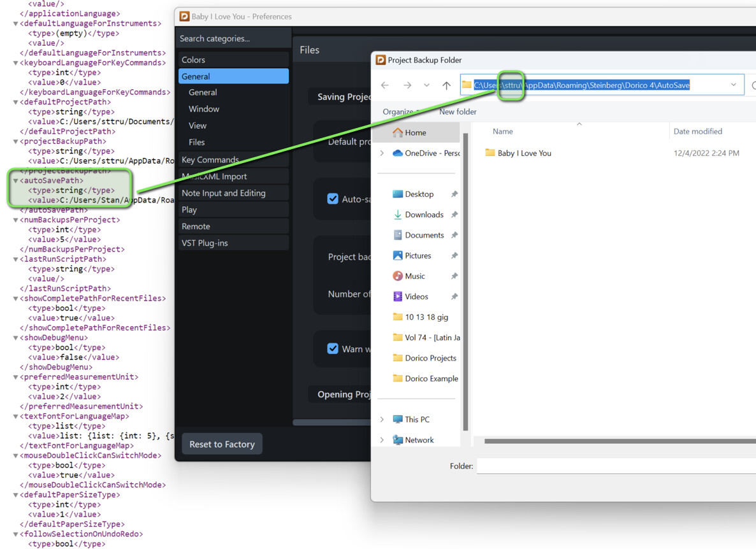Click the Forward arrow in the folder dialog
This screenshot has width=756, height=549.
[x=407, y=85]
